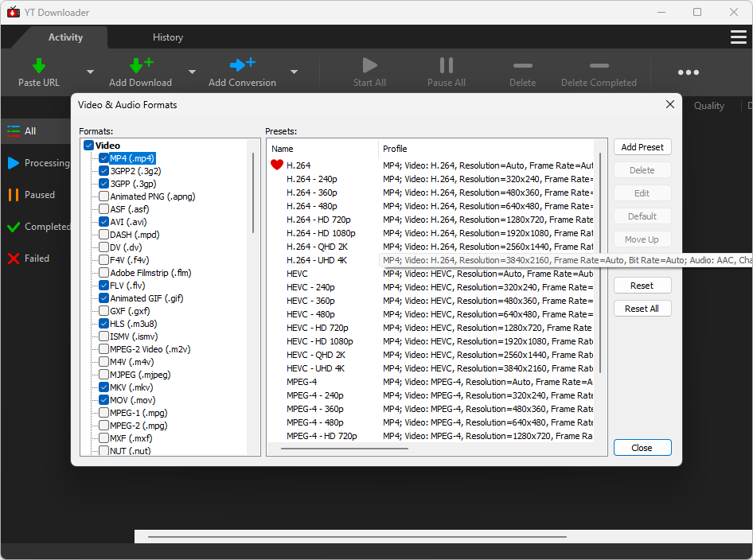Check the F4V (.f4v) checkbox
Image resolution: width=753 pixels, height=560 pixels.
103,260
